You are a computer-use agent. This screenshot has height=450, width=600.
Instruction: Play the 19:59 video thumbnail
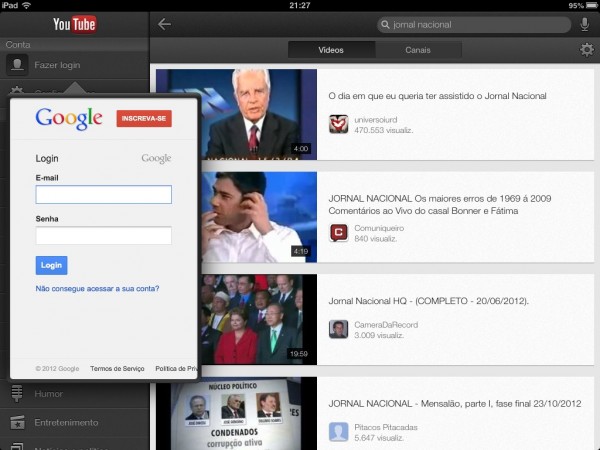point(259,319)
